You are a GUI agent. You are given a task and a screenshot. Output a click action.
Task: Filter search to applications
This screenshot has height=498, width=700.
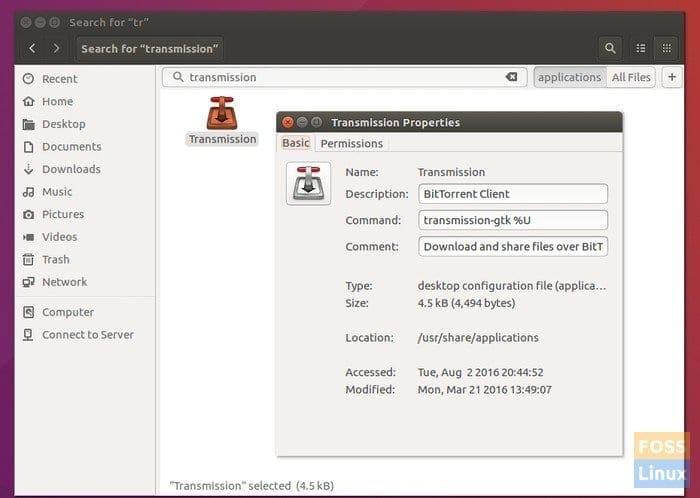coord(569,77)
